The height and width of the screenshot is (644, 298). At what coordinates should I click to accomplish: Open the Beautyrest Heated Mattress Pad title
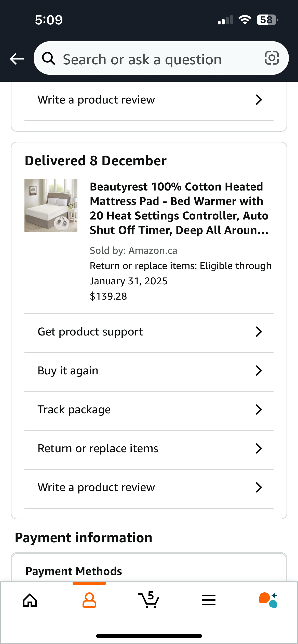click(x=179, y=208)
